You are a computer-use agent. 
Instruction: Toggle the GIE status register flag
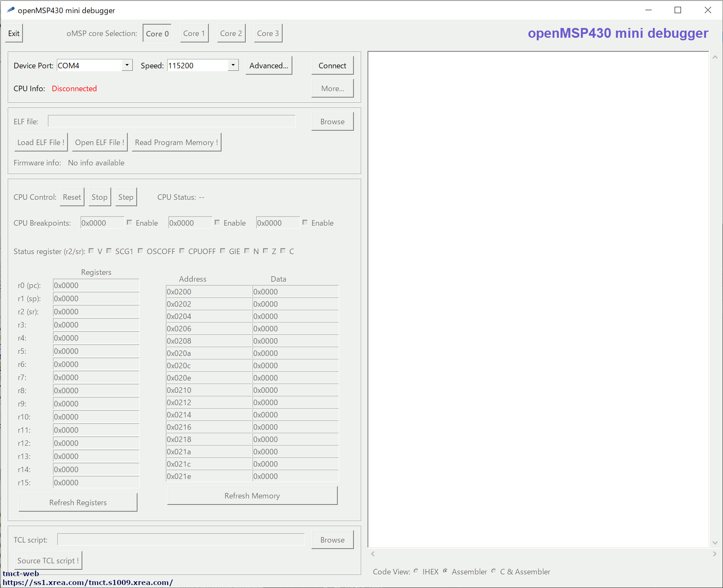pos(223,251)
